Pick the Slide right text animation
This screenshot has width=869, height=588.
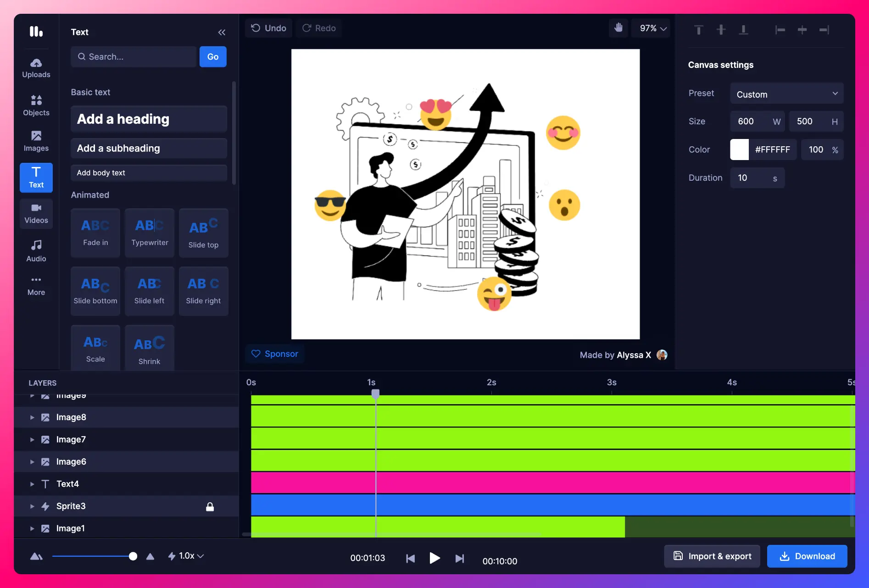tap(203, 291)
